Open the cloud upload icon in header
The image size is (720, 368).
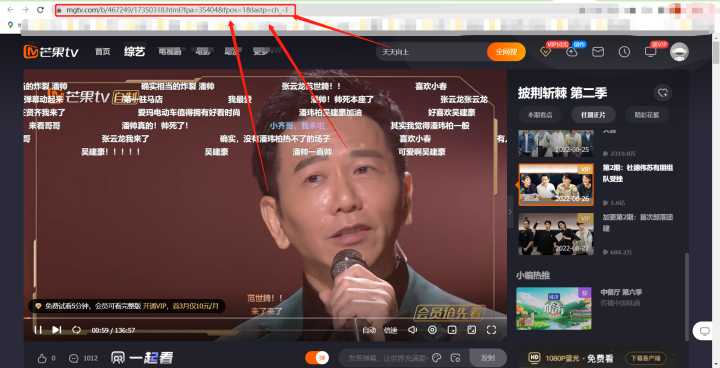(x=572, y=52)
